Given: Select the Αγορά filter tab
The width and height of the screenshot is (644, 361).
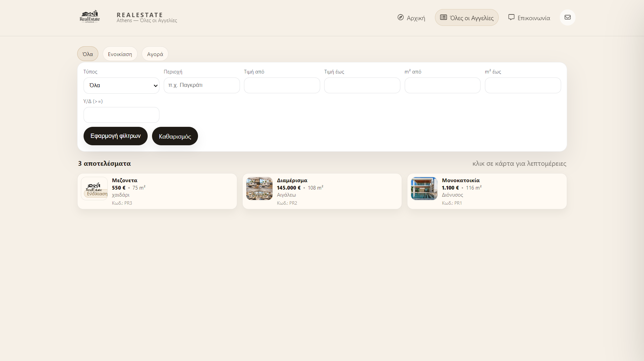Looking at the screenshot, I should 155,54.
